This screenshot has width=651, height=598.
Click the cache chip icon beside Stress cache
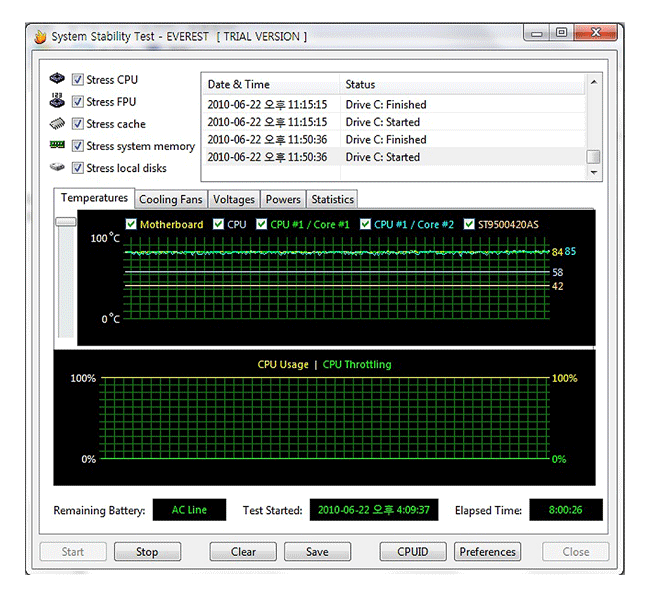point(57,123)
